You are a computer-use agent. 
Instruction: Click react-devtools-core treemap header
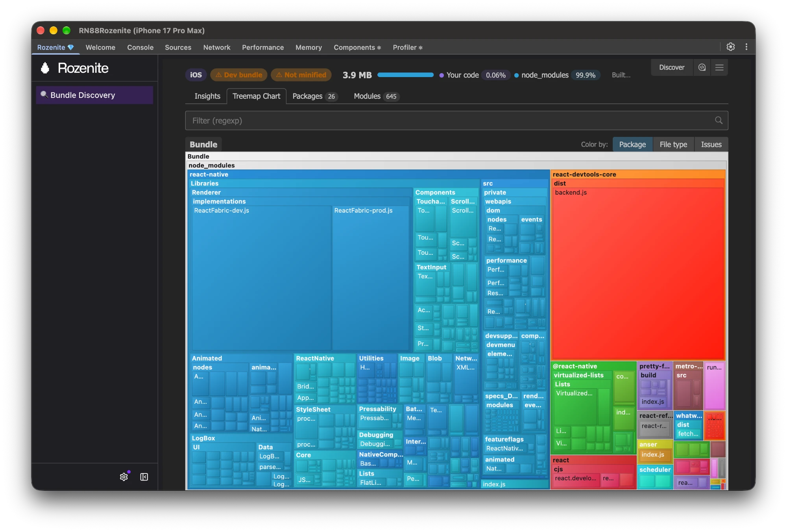point(638,174)
